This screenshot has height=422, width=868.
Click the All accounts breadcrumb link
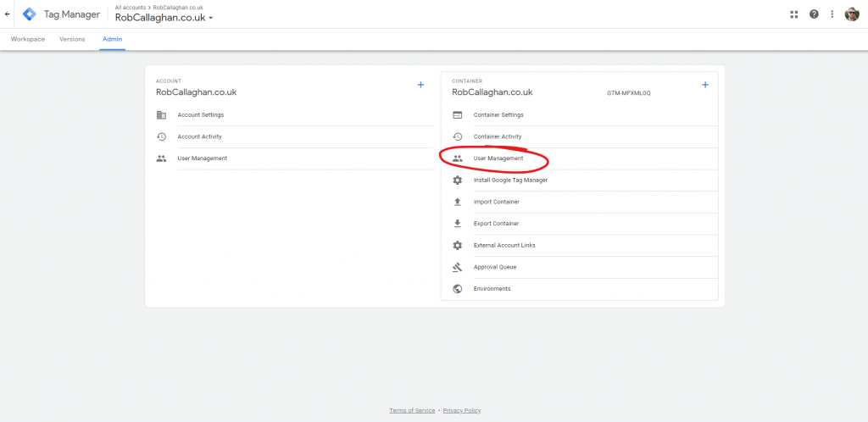130,7
